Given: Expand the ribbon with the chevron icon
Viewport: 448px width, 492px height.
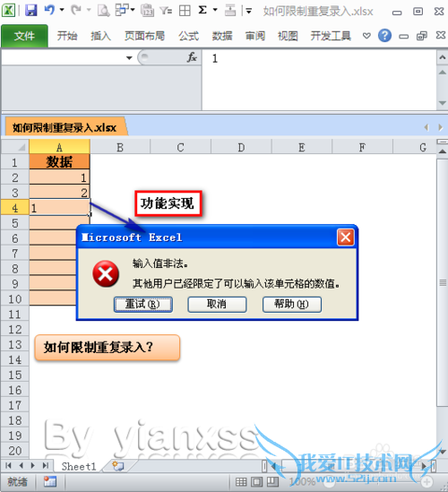Looking at the screenshot, I should (x=366, y=36).
